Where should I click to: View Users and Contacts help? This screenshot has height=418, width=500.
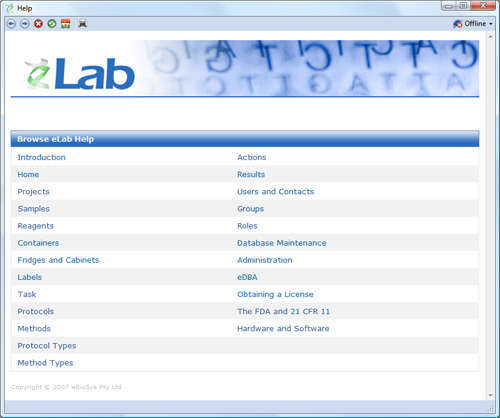pos(275,192)
